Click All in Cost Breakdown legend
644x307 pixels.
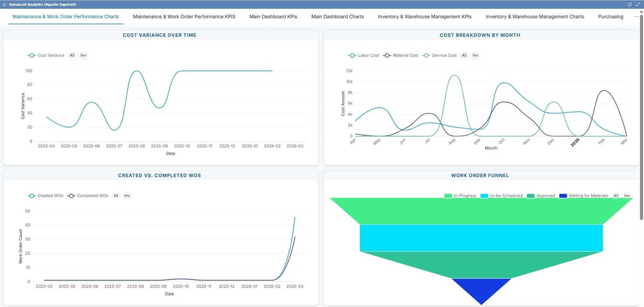tap(464, 55)
